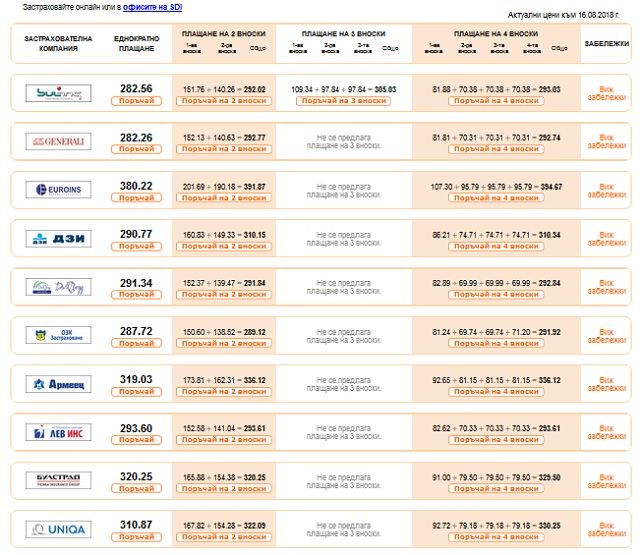Order Булстрад 2 installments totaling 320.25
640x555 pixels.
[224, 488]
